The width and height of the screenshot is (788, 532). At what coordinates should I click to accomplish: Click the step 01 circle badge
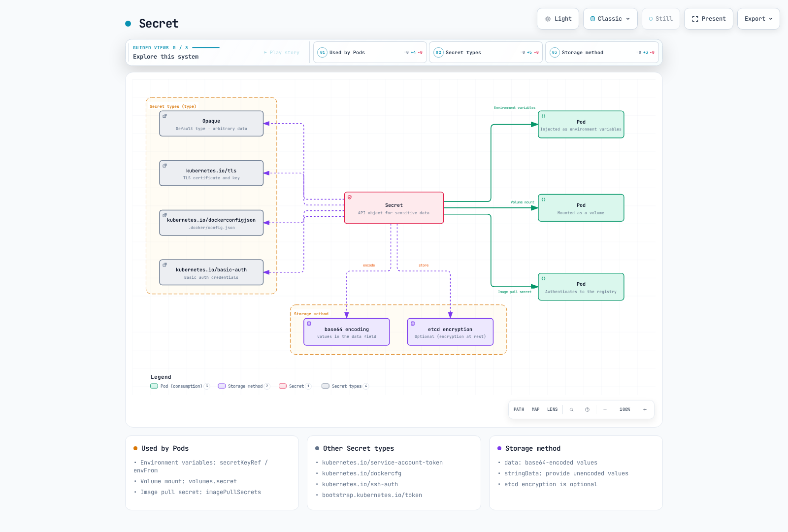(322, 52)
